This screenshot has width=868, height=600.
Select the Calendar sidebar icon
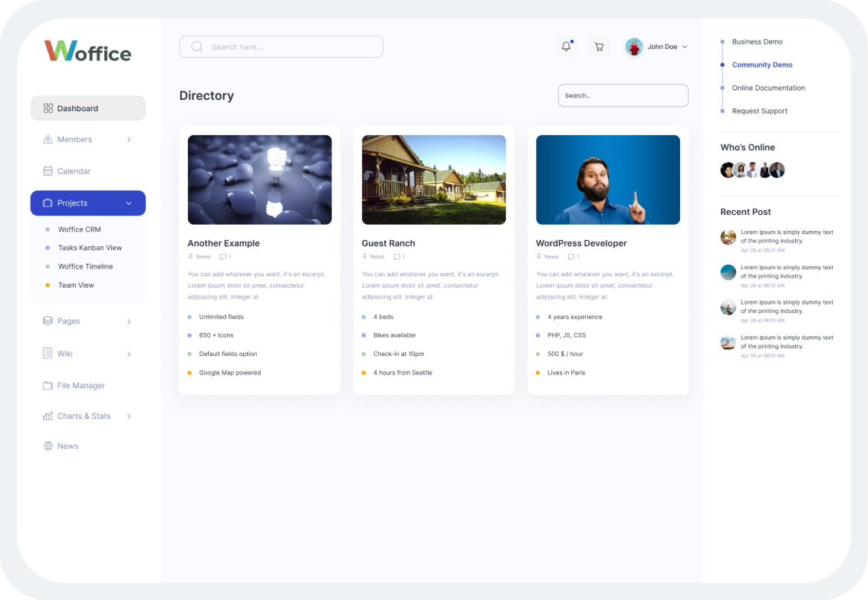(46, 171)
